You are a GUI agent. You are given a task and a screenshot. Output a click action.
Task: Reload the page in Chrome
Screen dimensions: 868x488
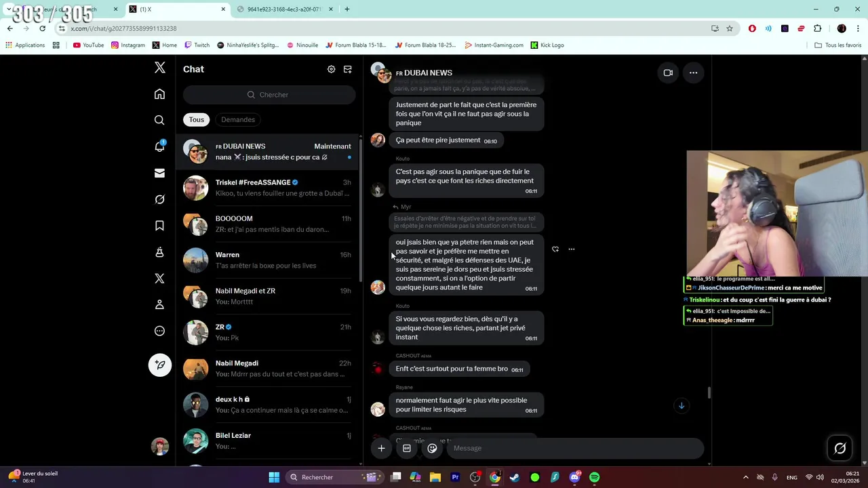(x=42, y=28)
